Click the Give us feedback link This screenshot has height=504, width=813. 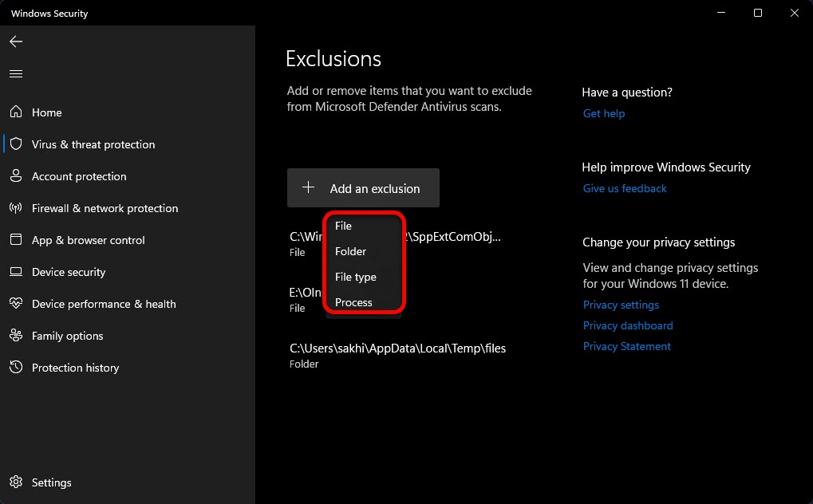pyautogui.click(x=624, y=188)
